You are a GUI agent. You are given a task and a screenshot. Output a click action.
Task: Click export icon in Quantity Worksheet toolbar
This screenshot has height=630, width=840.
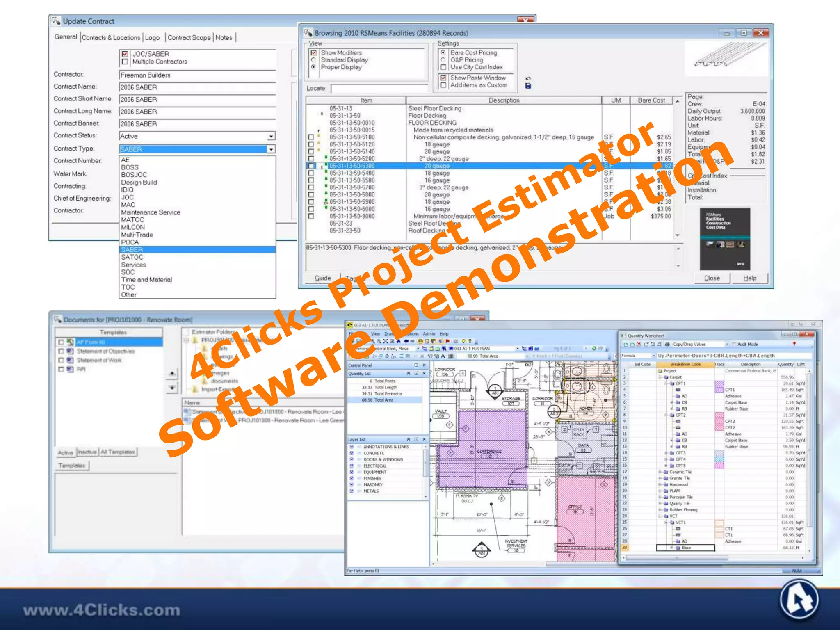[x=646, y=344]
